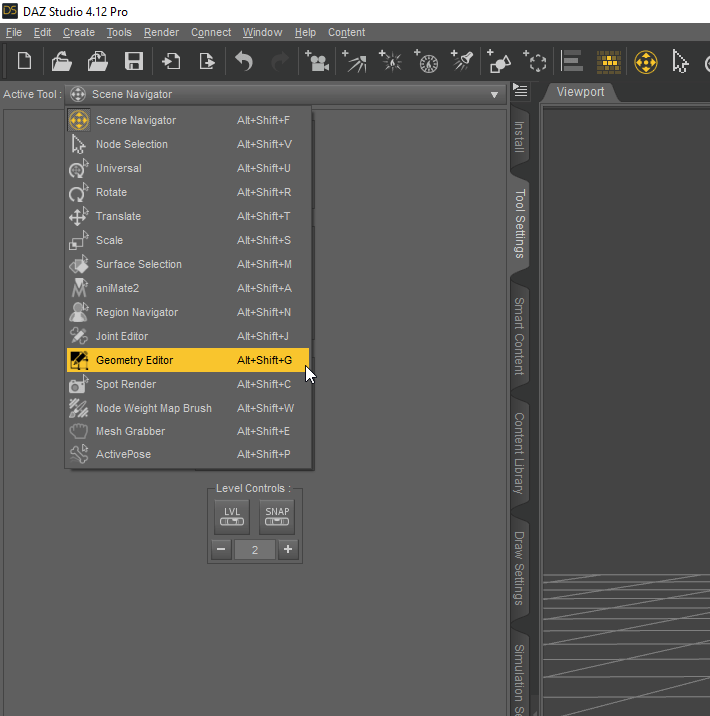Select the Universal tool entry
The width and height of the screenshot is (710, 716).
pos(189,168)
